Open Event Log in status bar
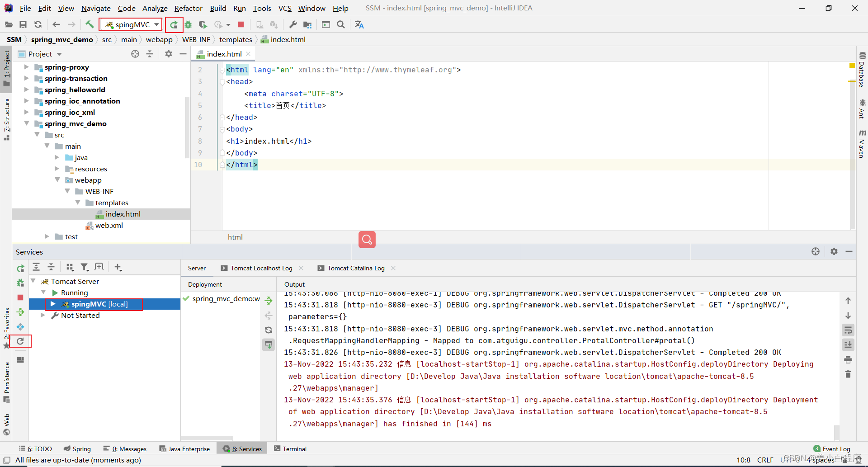868x467 pixels. (x=832, y=449)
